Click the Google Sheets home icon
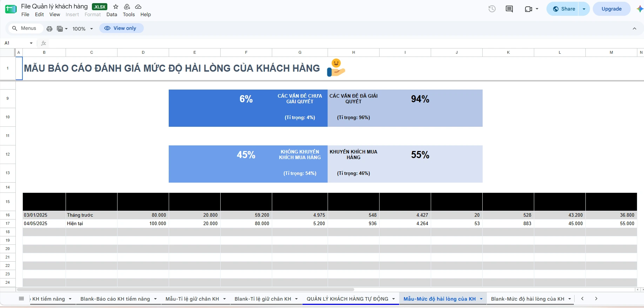The height and width of the screenshot is (308, 644). [11, 9]
